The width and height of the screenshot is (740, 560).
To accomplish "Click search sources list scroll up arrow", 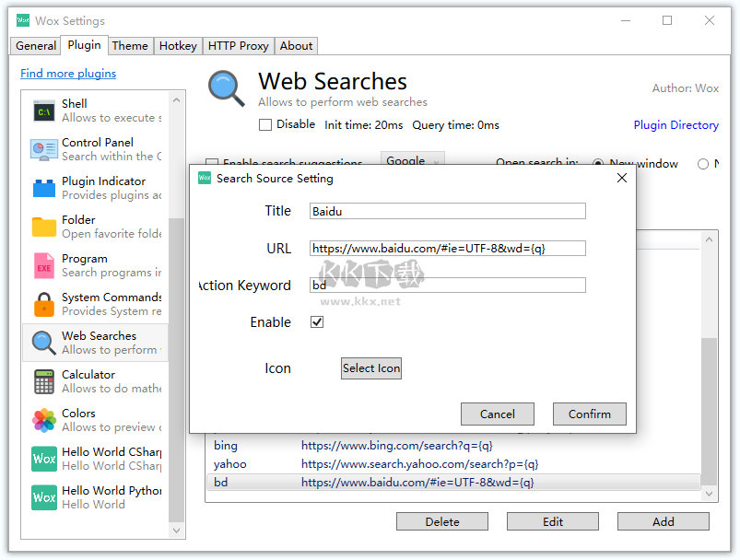I will pos(709,239).
